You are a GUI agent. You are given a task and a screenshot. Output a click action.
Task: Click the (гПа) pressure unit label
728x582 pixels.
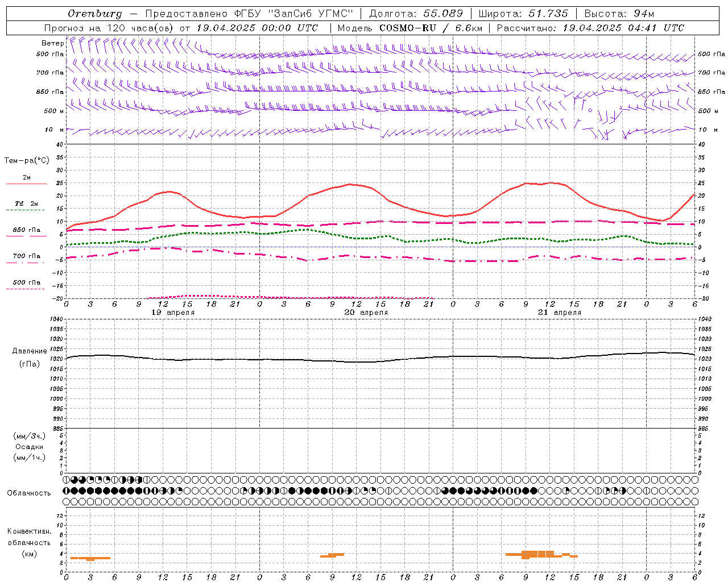[30, 364]
